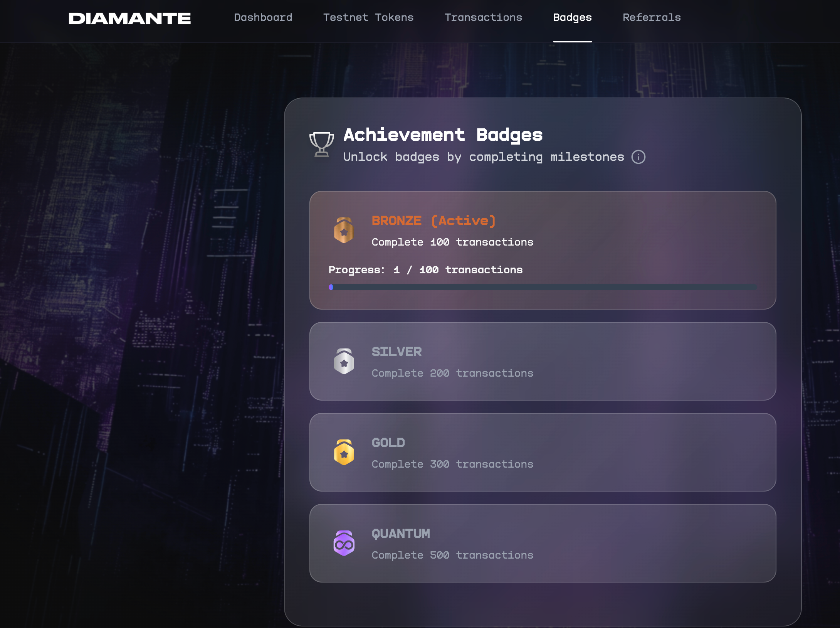The width and height of the screenshot is (840, 628).
Task: Open the Referrals tab
Action: (652, 17)
